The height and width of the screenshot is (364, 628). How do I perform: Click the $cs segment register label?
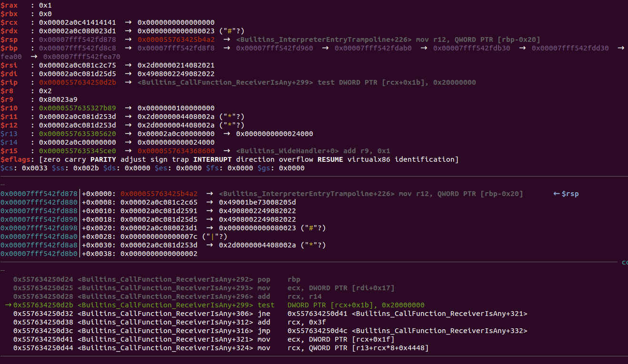8,168
